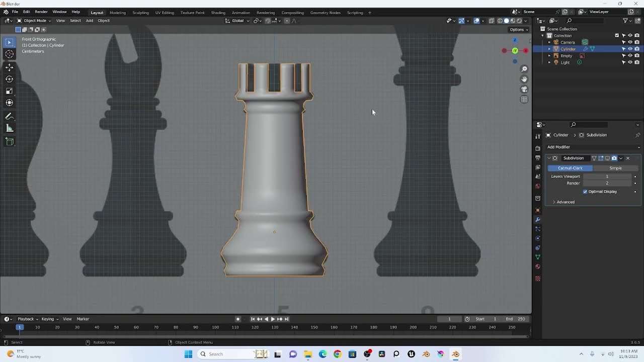Open the Texture properties checker tab

(538, 279)
